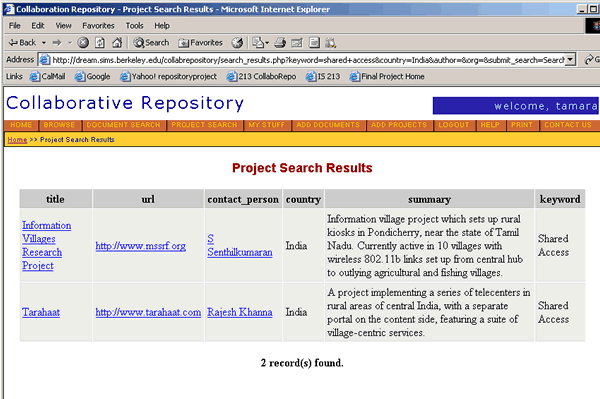The height and width of the screenshot is (399, 600).
Task: Open the S Senthilkumaran contact link
Action: [x=240, y=246]
